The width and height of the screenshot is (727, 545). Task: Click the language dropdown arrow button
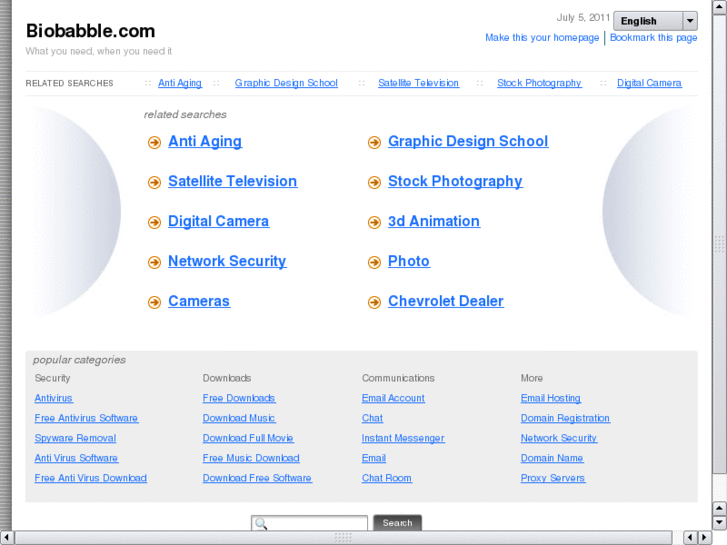tap(690, 21)
